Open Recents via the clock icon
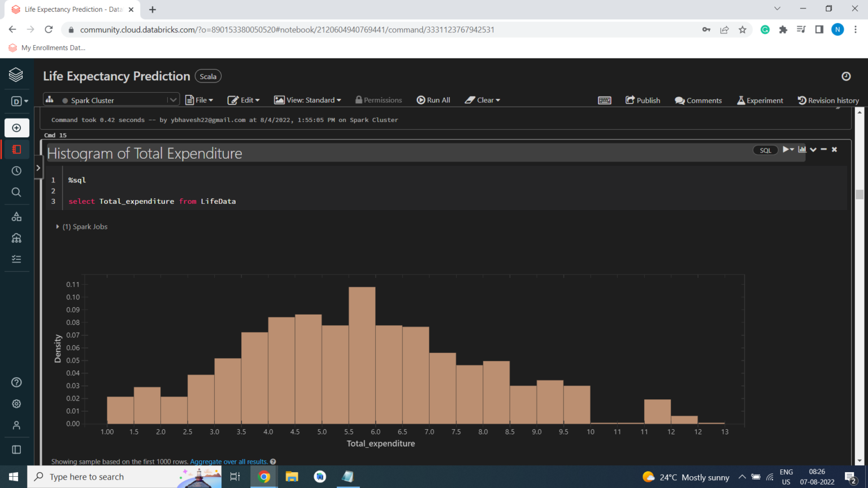The height and width of the screenshot is (488, 868). click(x=16, y=170)
